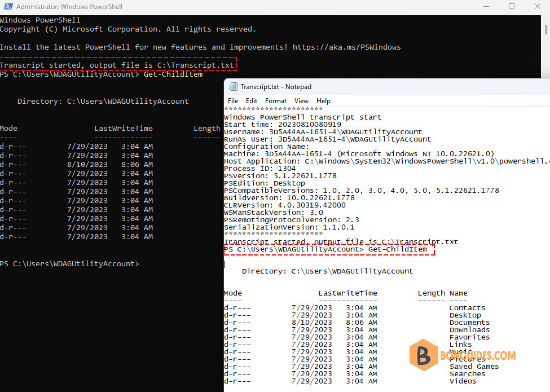550x392 pixels.
Task: Click 'Windows PowerShell transcript start' in Notepad
Action: 302,117
